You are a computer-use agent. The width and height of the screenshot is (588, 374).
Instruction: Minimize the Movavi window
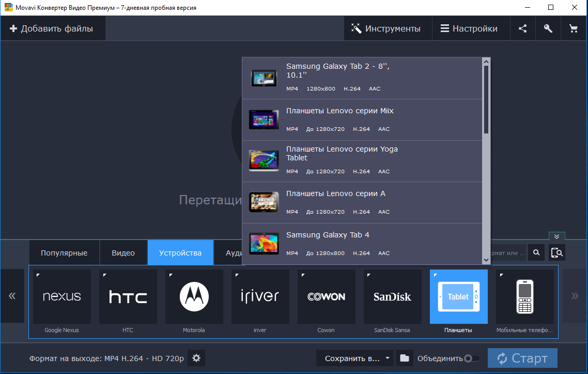(528, 8)
